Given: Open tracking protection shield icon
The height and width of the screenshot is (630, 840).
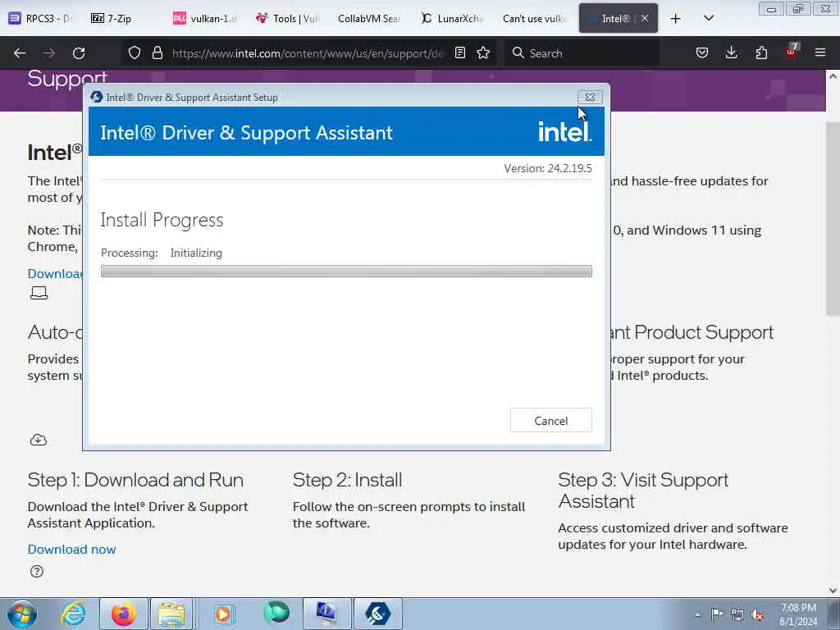Looking at the screenshot, I should (x=135, y=52).
